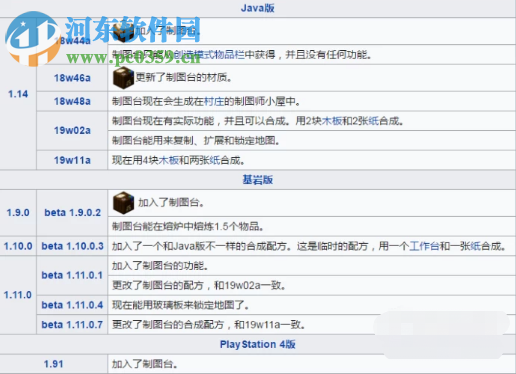Image resolution: width=516 pixels, height=374 pixels.
Task: Open the 基岩版 header link
Action: coord(257,180)
